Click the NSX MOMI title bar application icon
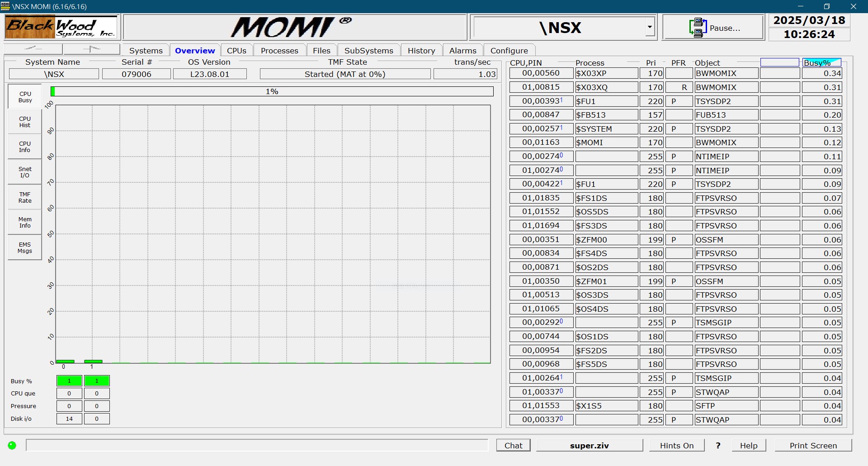This screenshot has height=466, width=868. 5,6
